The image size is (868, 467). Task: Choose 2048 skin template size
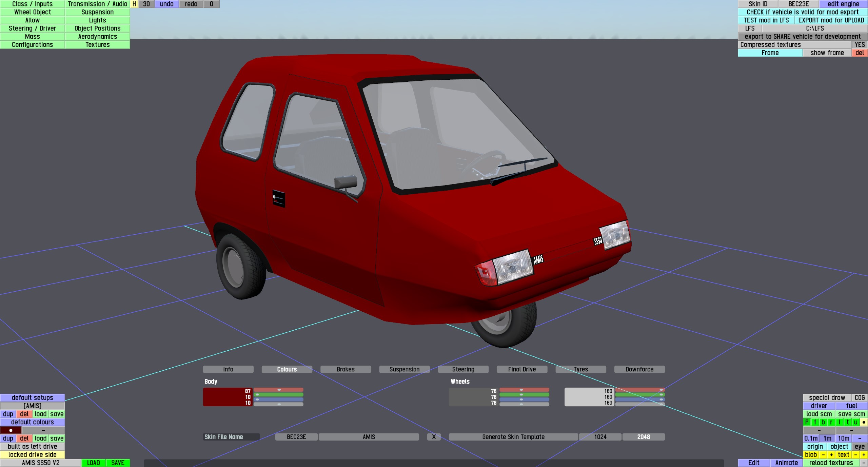click(643, 437)
